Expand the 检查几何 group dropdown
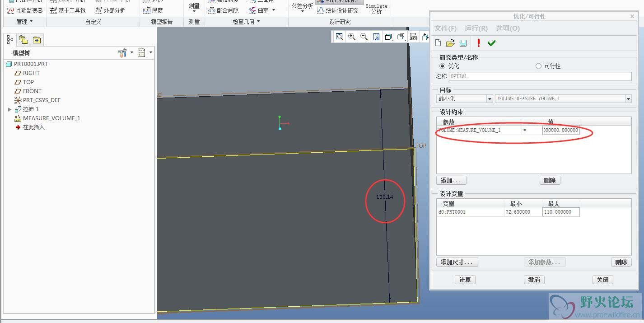This screenshot has width=644, height=323. (x=246, y=22)
